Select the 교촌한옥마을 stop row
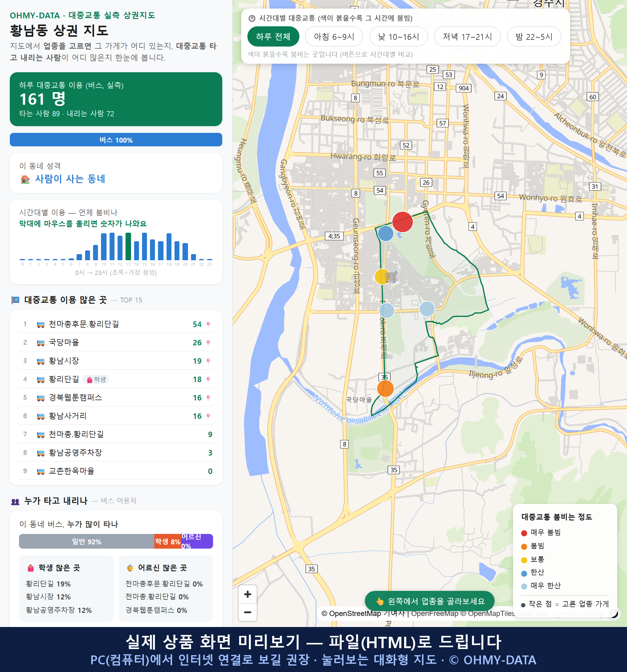Viewport: 627px width, 672px height. click(x=116, y=471)
